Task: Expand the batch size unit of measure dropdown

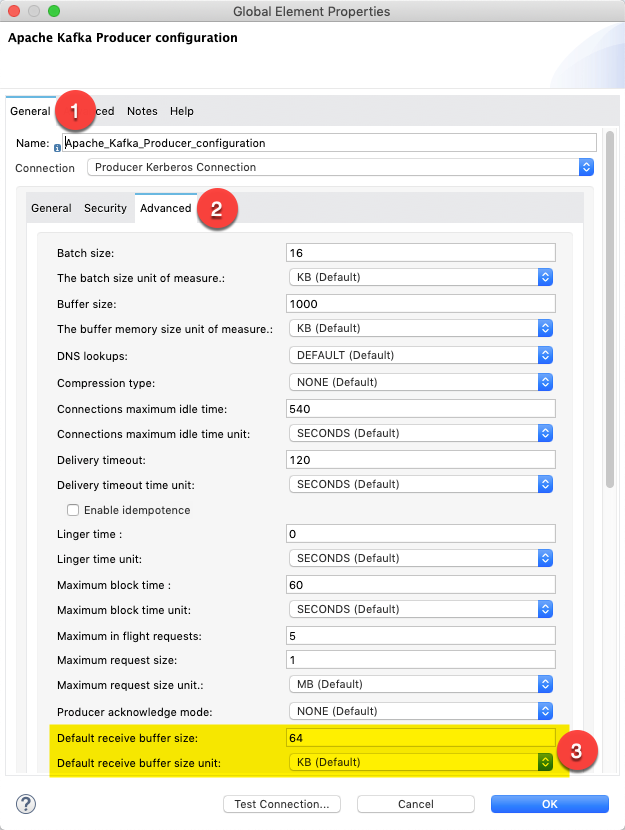Action: coord(421,277)
